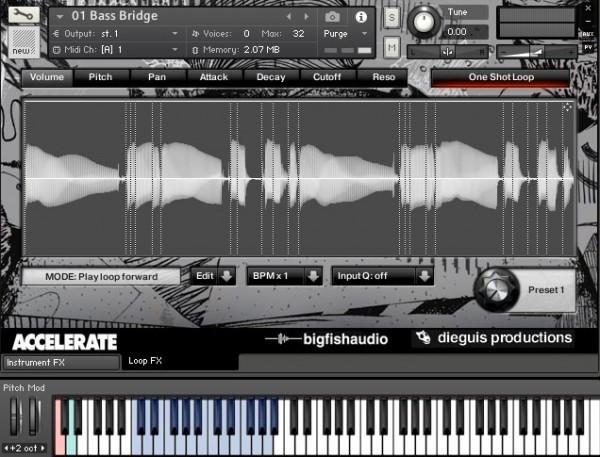Viewport: 600px width, 457px height.
Task: Adjust the Tune knob
Action: (x=423, y=21)
